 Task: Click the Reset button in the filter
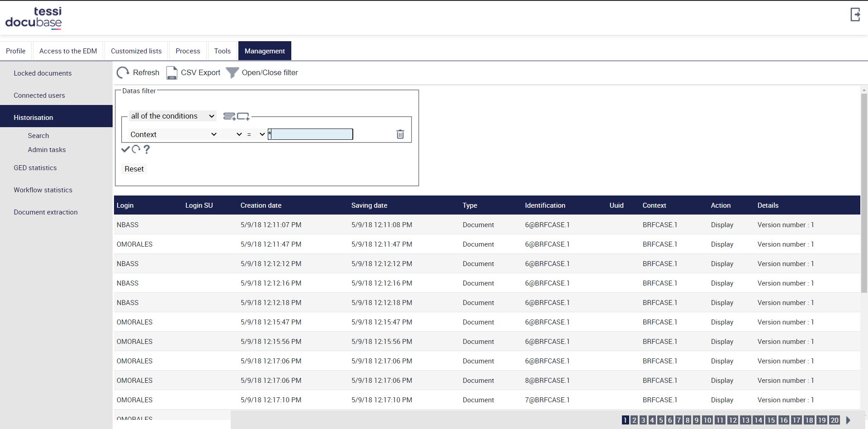pos(134,168)
